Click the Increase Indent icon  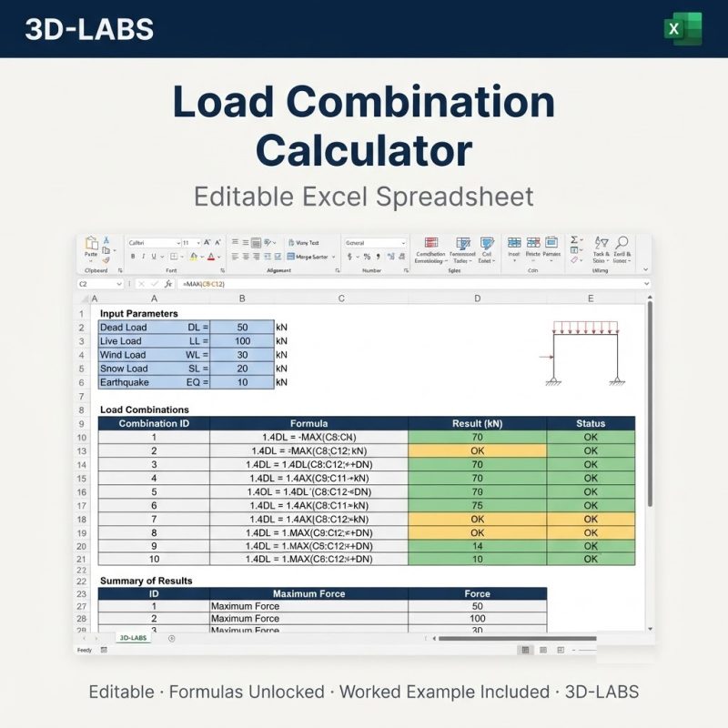(278, 257)
